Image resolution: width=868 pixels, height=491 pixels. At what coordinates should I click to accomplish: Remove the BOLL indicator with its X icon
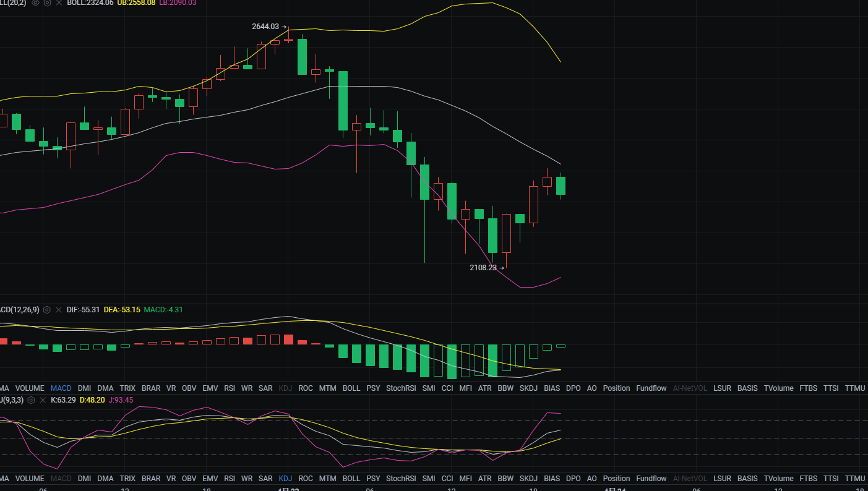coord(59,2)
